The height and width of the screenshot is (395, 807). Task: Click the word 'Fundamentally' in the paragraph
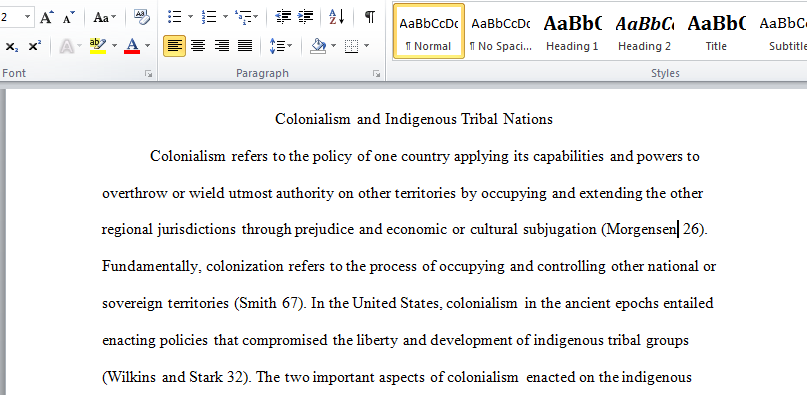pyautogui.click(x=151, y=267)
